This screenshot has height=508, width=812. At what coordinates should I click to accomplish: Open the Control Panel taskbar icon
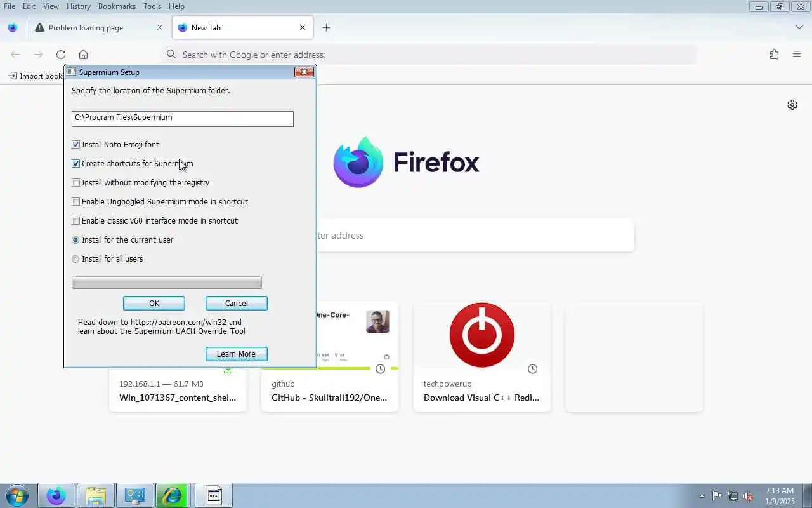pos(135,495)
